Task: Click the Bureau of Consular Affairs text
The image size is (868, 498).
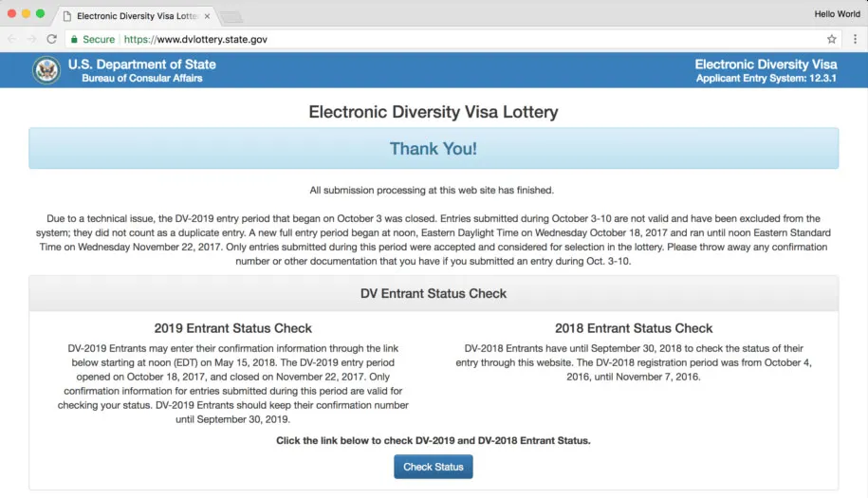Action: coord(141,79)
